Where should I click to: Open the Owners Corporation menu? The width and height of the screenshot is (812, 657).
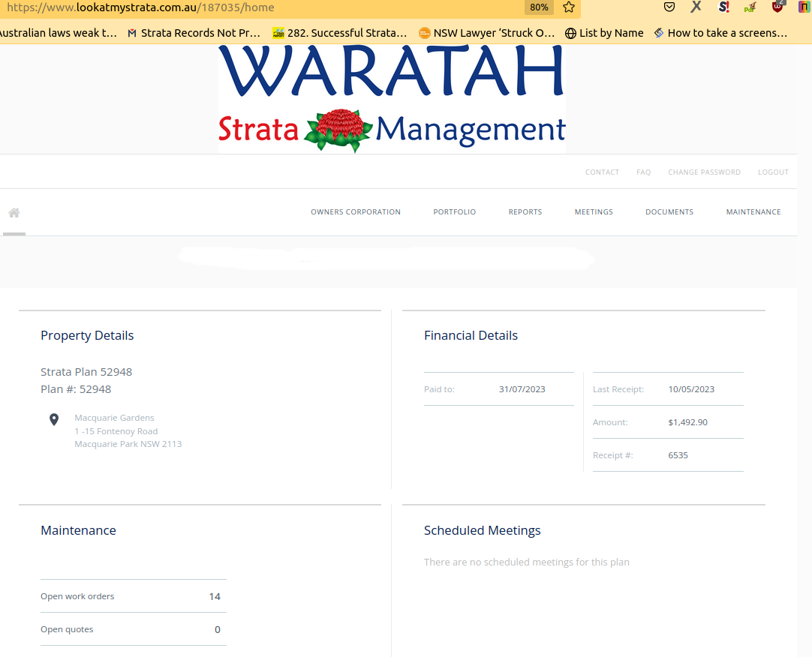pyautogui.click(x=356, y=211)
